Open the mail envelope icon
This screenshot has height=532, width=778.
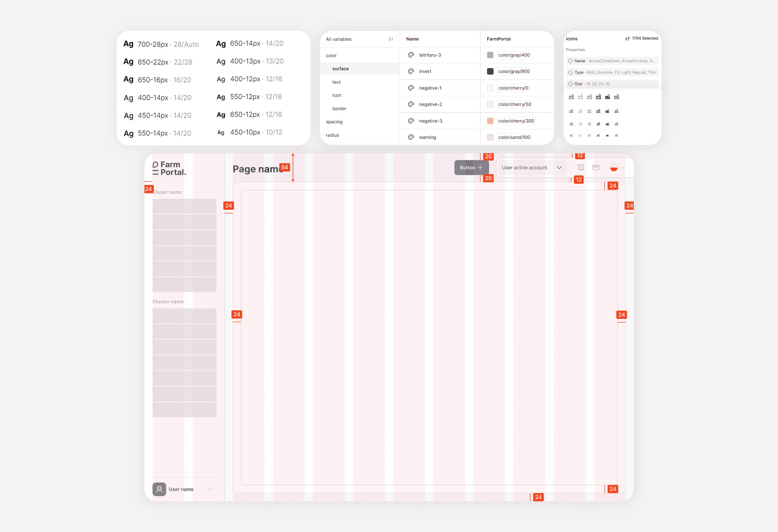point(596,167)
